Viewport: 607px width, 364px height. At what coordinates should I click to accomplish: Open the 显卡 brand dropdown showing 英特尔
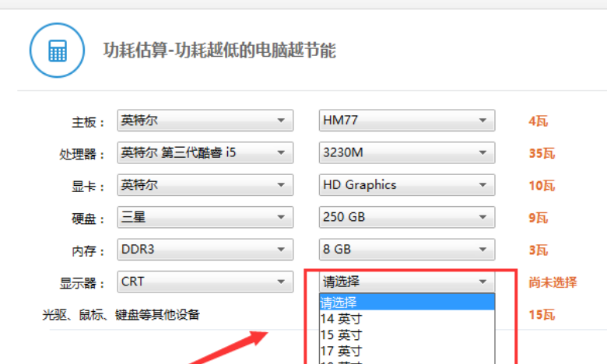205,185
